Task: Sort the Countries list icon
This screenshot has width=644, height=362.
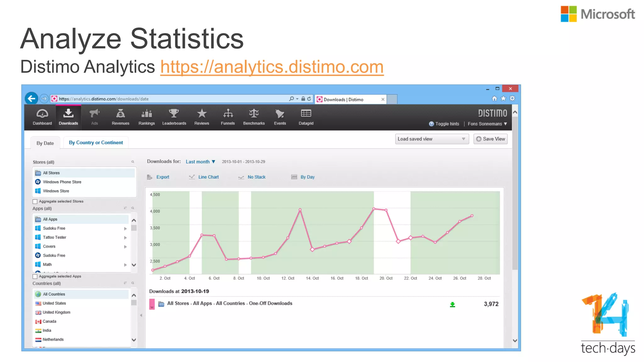Action: [125, 283]
